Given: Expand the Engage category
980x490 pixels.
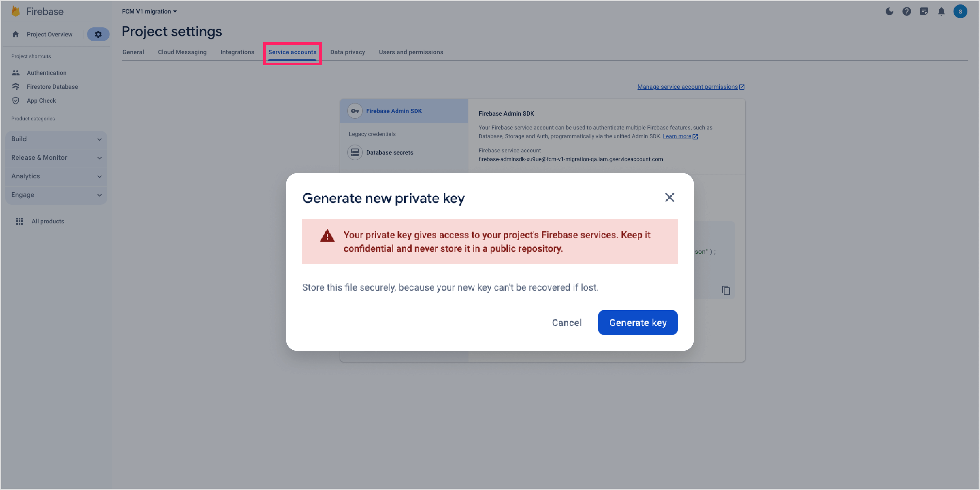Looking at the screenshot, I should tap(56, 195).
